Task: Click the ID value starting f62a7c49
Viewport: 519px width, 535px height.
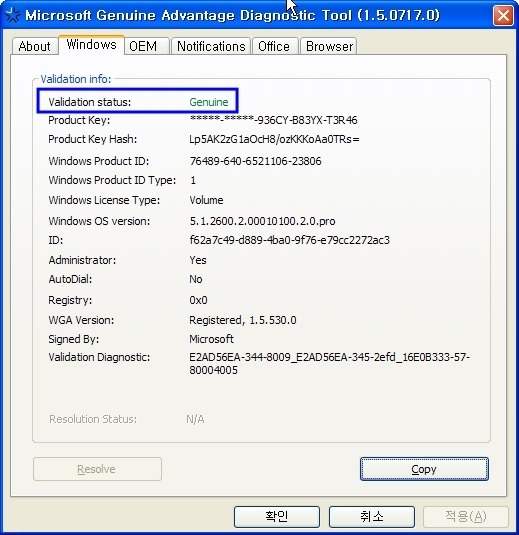Action: click(x=290, y=240)
